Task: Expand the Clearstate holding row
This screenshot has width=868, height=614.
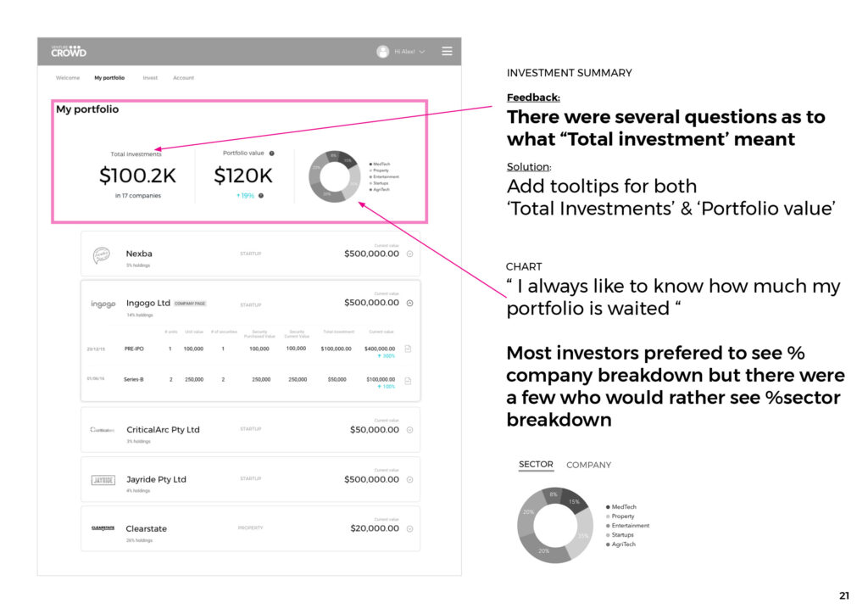Action: 409,528
